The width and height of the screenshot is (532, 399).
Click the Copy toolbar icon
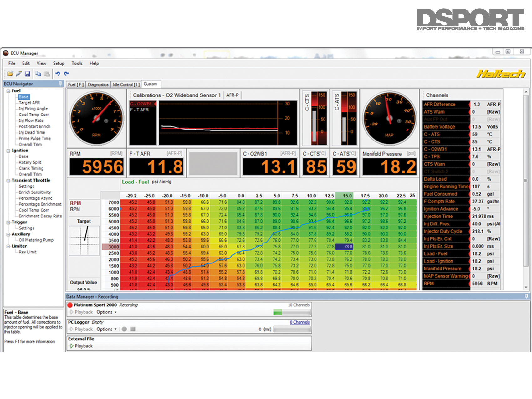tap(38, 74)
